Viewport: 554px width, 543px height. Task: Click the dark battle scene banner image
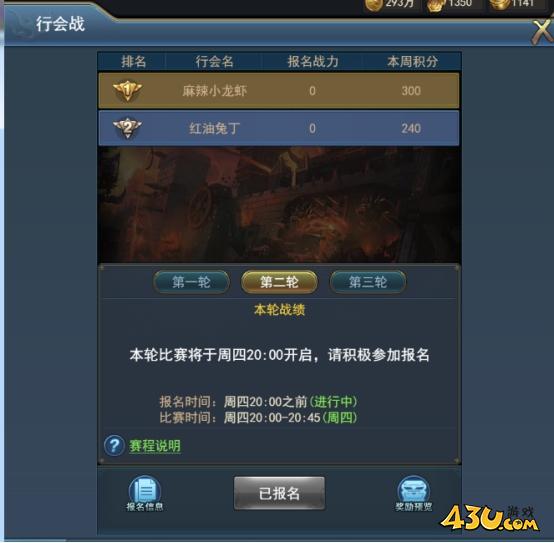(279, 205)
